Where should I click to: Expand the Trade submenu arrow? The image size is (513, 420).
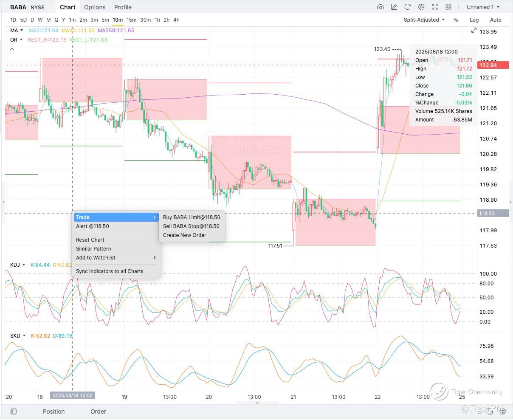click(154, 217)
